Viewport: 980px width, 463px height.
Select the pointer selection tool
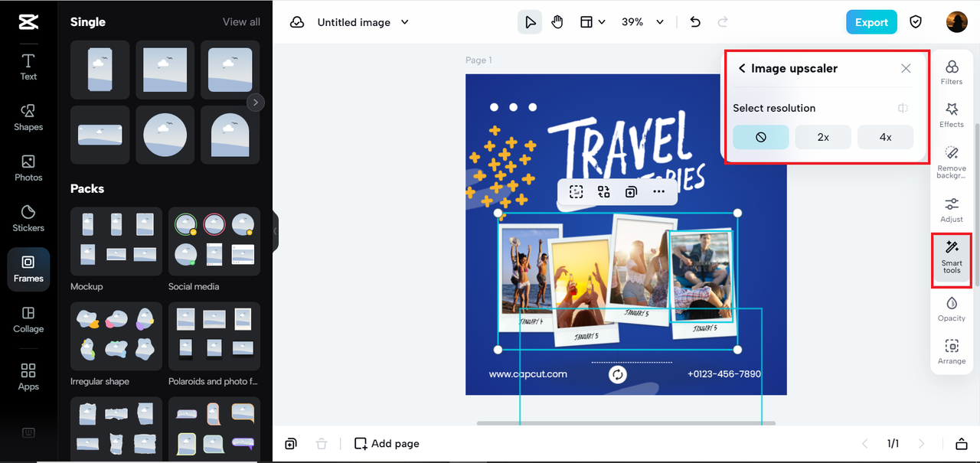pos(529,22)
